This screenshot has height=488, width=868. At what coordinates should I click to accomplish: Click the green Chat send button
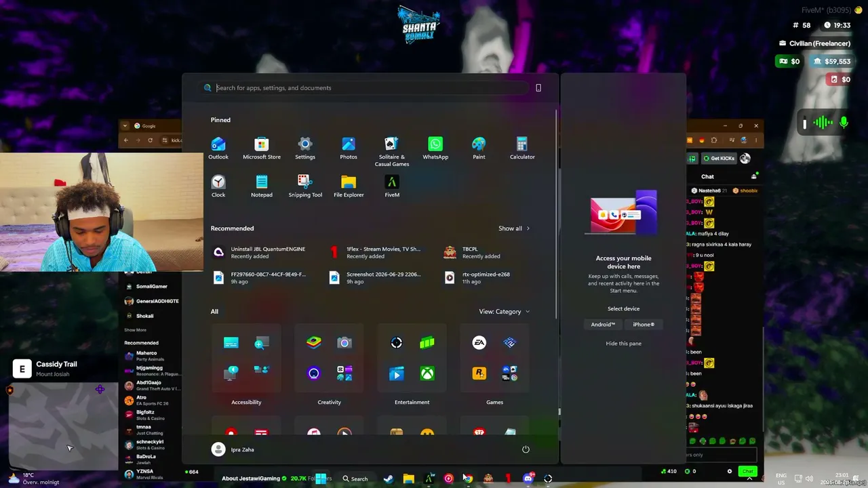click(x=747, y=471)
